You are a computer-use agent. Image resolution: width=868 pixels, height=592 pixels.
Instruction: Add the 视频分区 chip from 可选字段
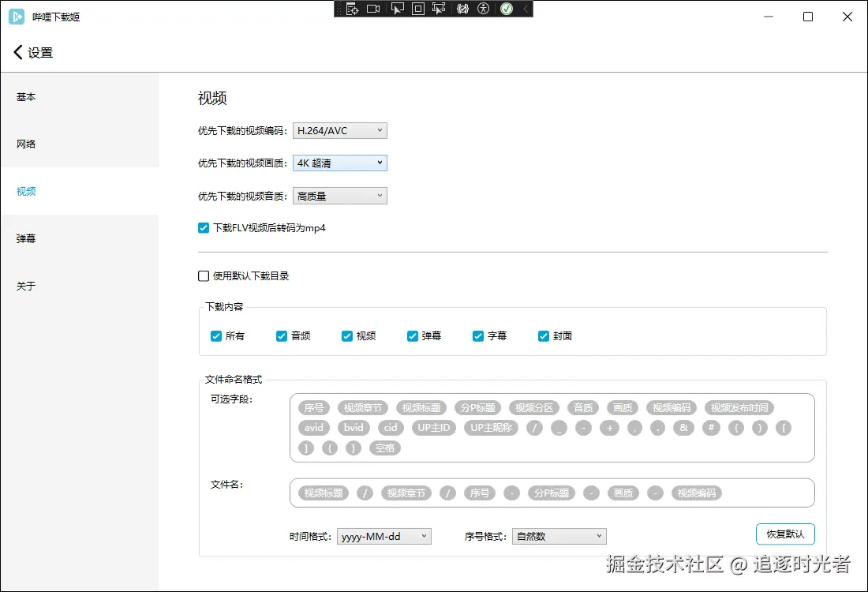534,407
